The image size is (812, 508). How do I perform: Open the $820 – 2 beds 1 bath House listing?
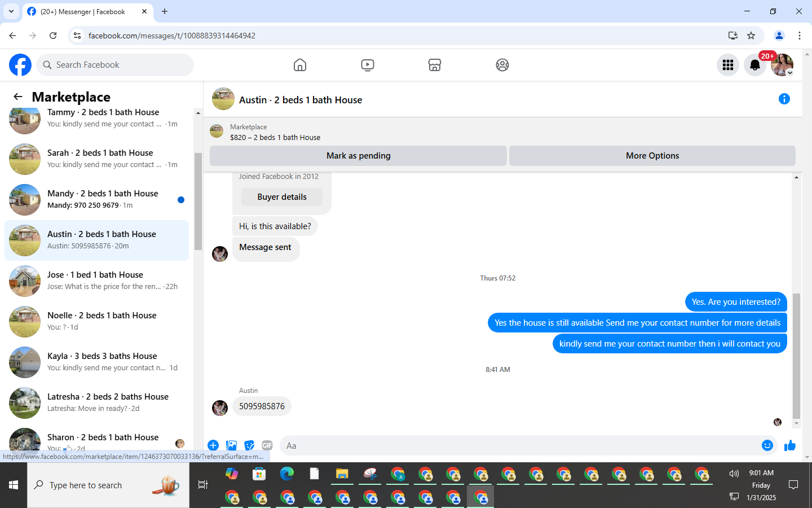275,137
